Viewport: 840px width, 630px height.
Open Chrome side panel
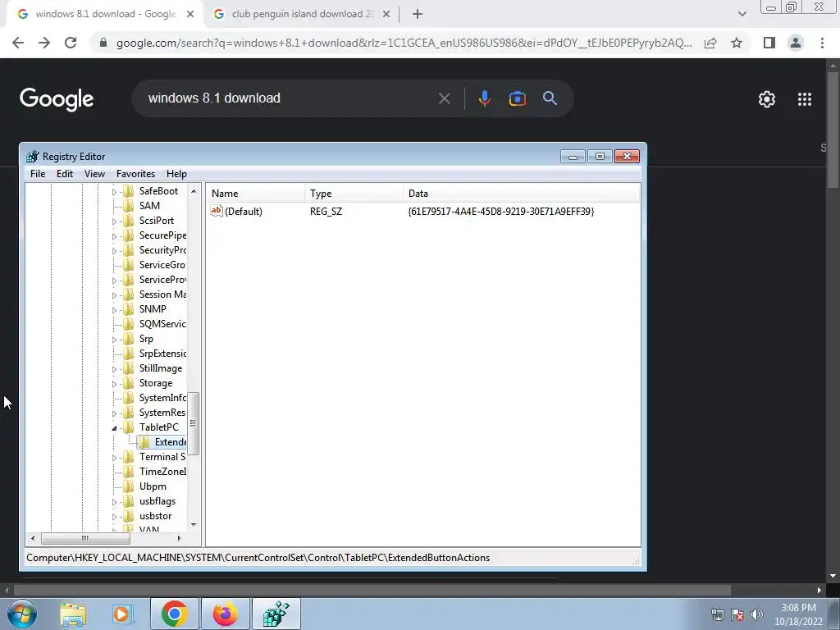[x=769, y=43]
